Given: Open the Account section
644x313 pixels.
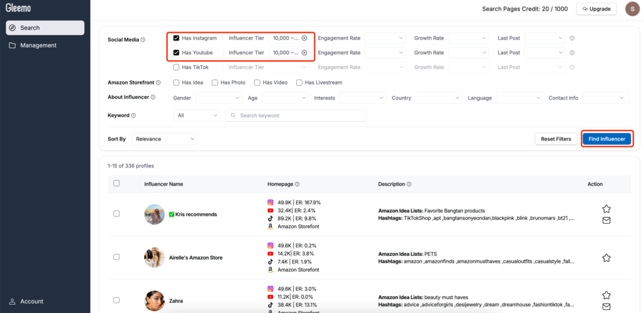Looking at the screenshot, I should pyautogui.click(x=26, y=302).
